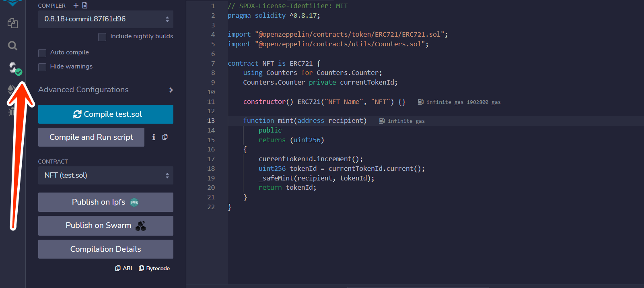Viewport: 644px width, 288px height.
Task: Copy Bytecode to clipboard
Action: pyautogui.click(x=154, y=268)
